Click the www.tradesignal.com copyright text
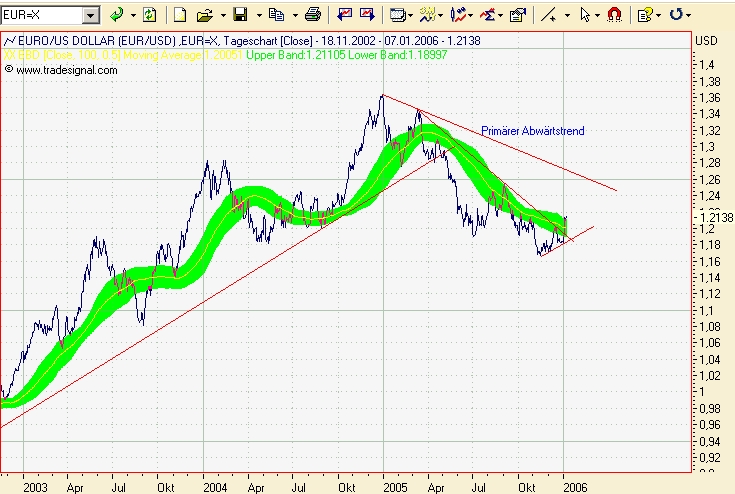Viewport: 735px width, 494px height. (61, 70)
